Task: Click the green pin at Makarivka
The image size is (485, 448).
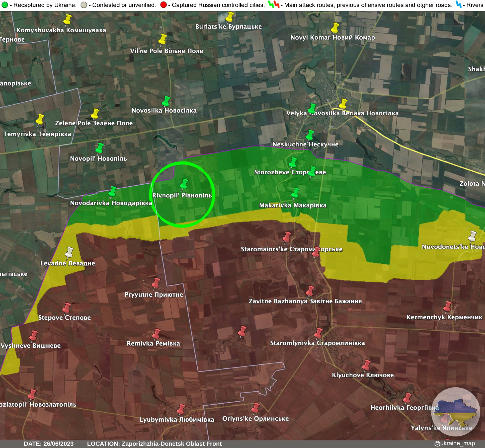Action: pyautogui.click(x=295, y=192)
